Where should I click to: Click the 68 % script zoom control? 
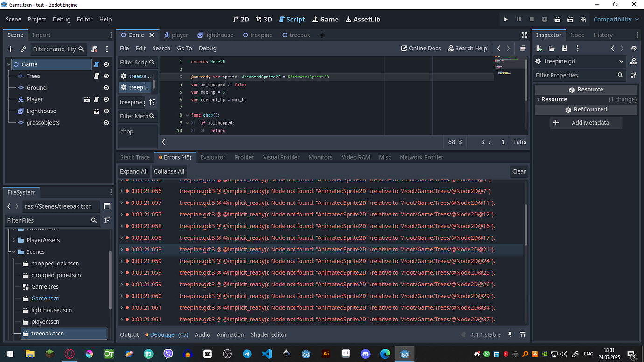[x=455, y=142]
